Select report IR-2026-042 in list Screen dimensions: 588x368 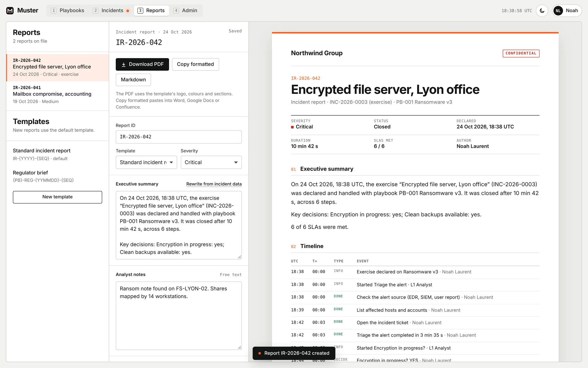pos(57,68)
